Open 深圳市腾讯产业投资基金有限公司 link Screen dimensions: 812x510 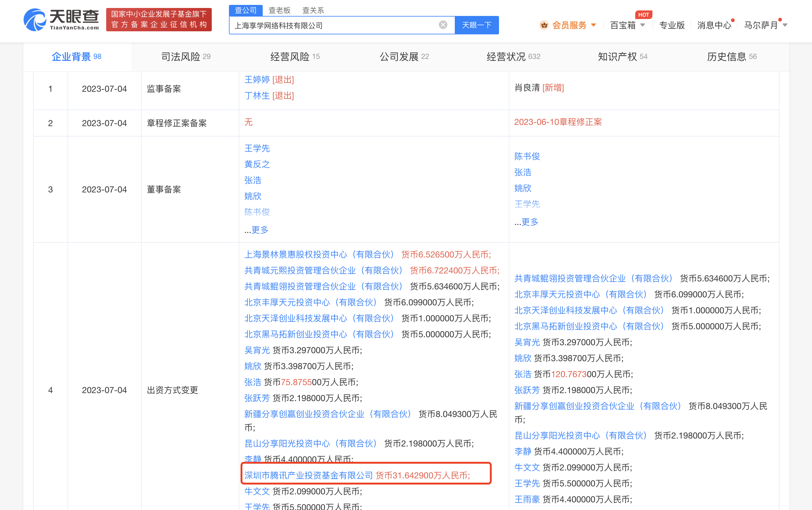308,475
